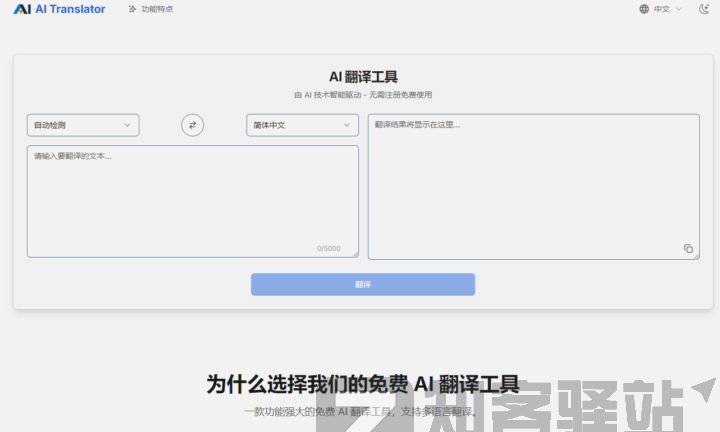
Task: Click the AI Translator brand name text
Action: point(70,9)
